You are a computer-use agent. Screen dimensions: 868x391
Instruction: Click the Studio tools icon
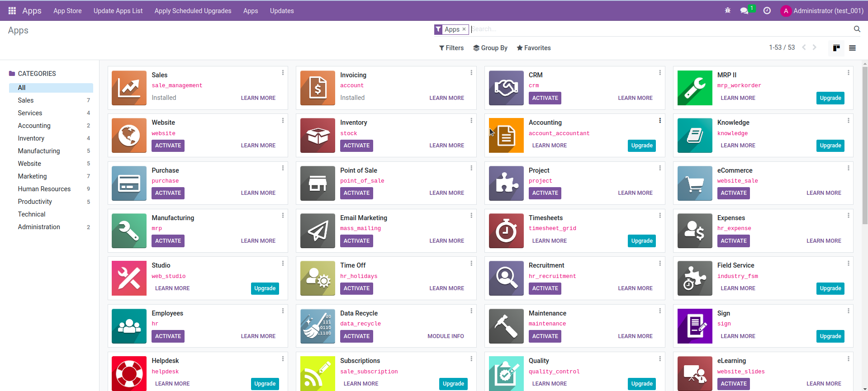pyautogui.click(x=129, y=278)
